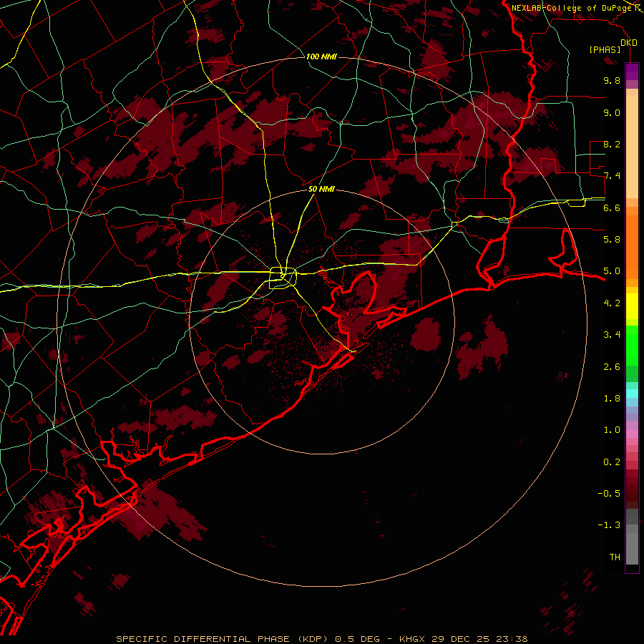Click the 5.0 scale value
Screen dimensions: 644x644
point(612,271)
